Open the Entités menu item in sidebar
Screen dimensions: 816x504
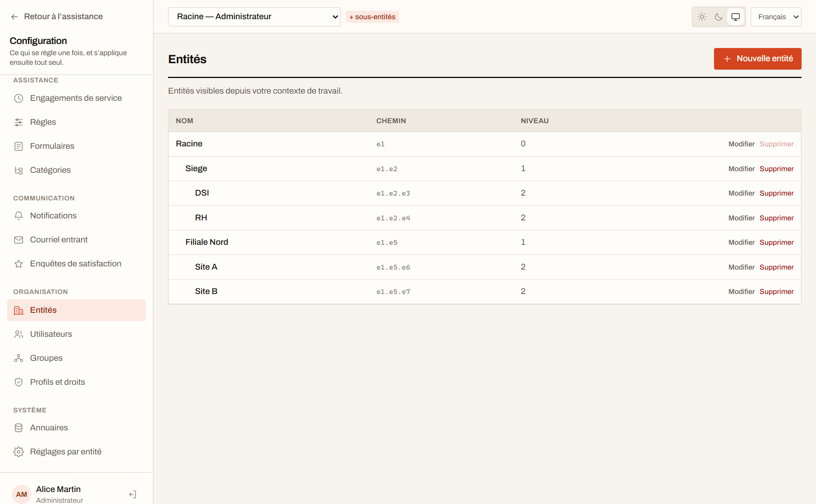[76, 310]
